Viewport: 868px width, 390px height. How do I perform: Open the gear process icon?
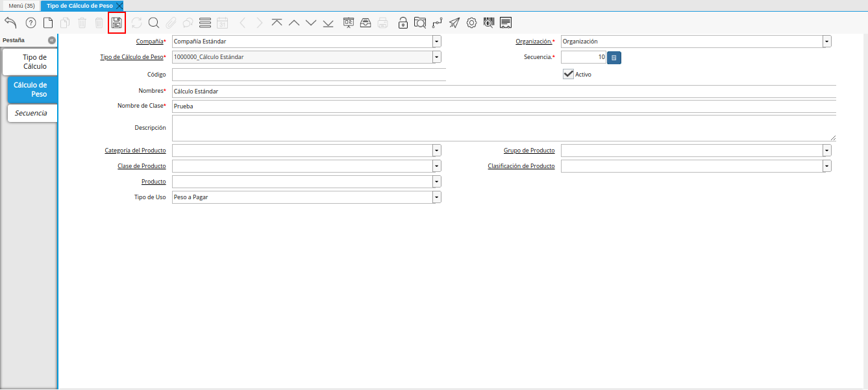(x=471, y=23)
